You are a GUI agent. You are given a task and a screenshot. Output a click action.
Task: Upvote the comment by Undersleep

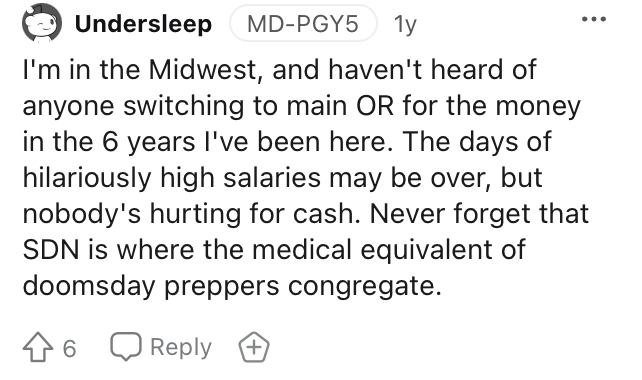38,347
